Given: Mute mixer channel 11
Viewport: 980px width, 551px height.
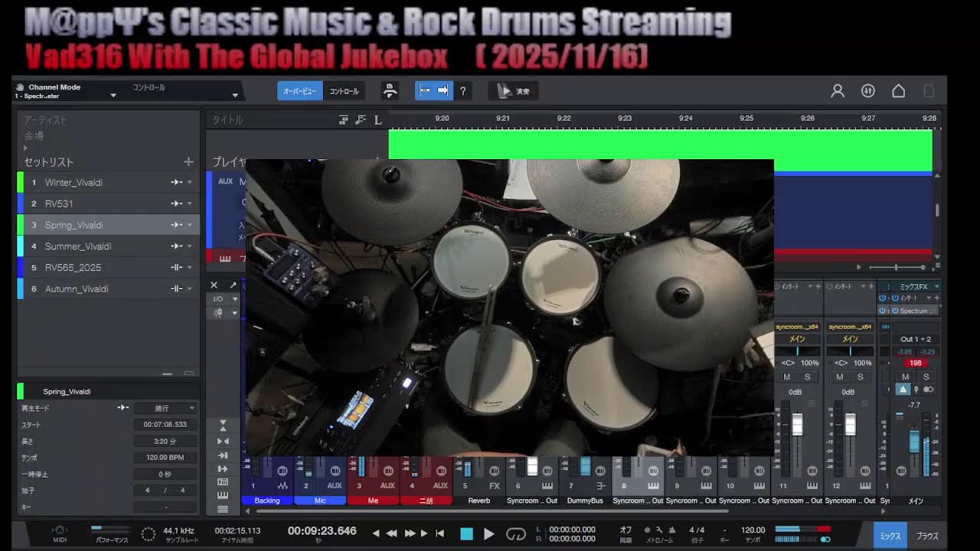Looking at the screenshot, I should point(787,377).
